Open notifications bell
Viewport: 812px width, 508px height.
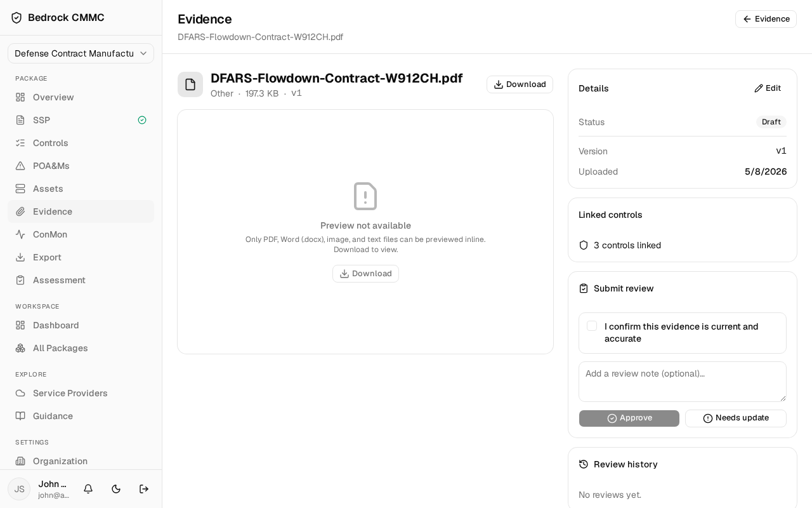click(88, 489)
